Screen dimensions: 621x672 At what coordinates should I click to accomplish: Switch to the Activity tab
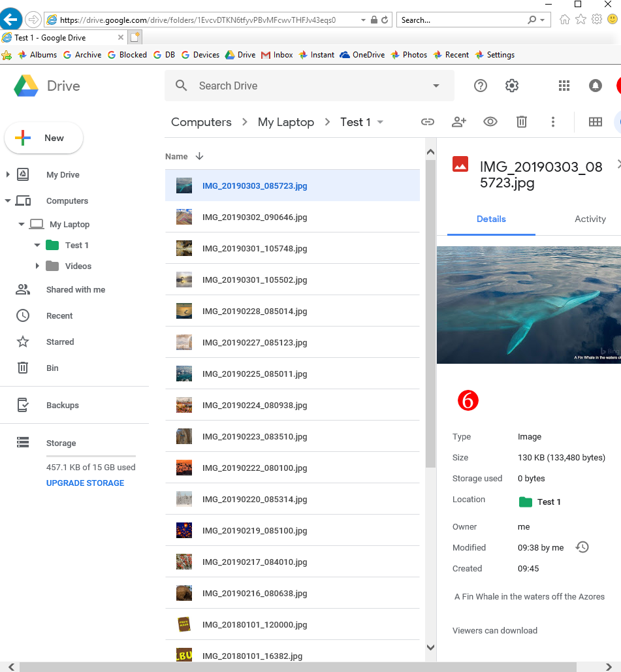point(590,219)
